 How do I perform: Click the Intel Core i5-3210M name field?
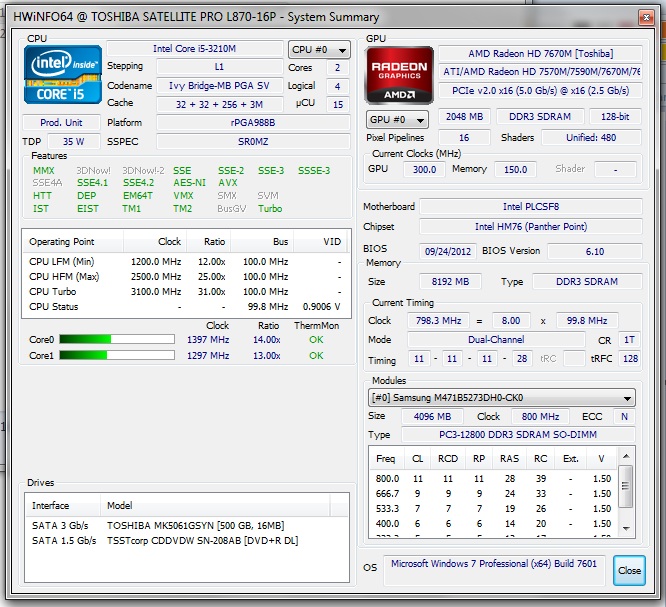(x=195, y=49)
